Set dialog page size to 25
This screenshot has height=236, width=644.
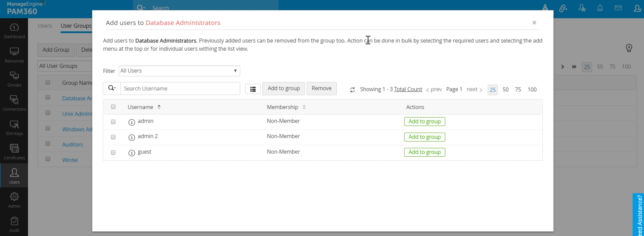coord(493,90)
